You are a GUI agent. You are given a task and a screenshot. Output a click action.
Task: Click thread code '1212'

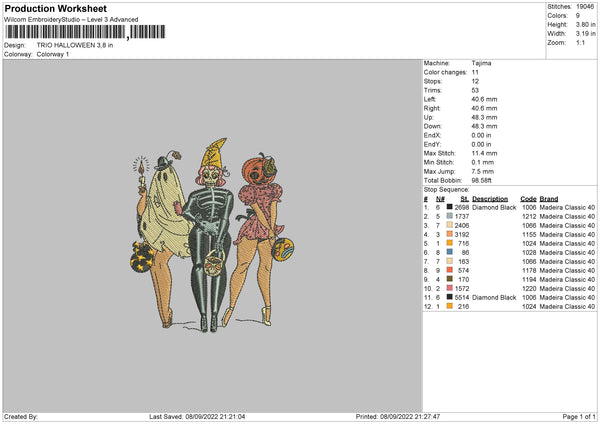[x=529, y=216]
